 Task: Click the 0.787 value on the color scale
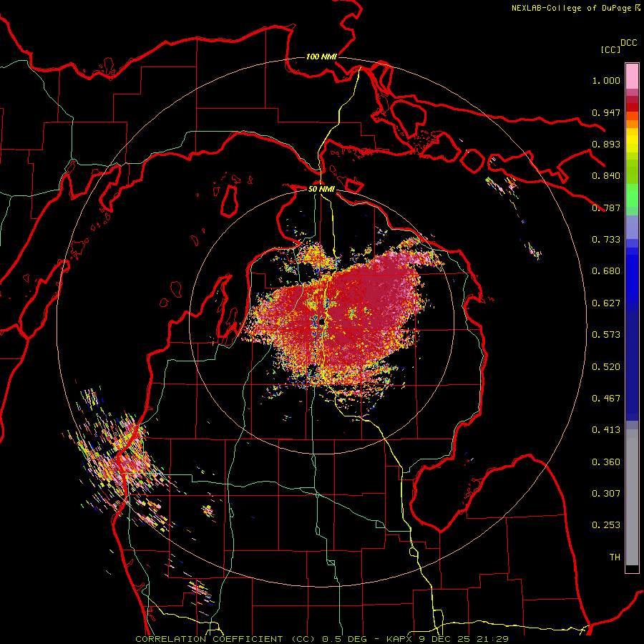point(606,208)
